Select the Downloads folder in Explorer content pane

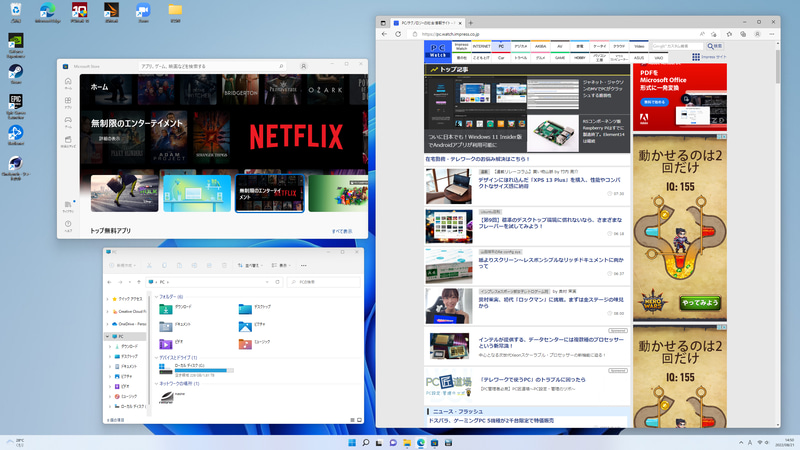pyautogui.click(x=176, y=308)
